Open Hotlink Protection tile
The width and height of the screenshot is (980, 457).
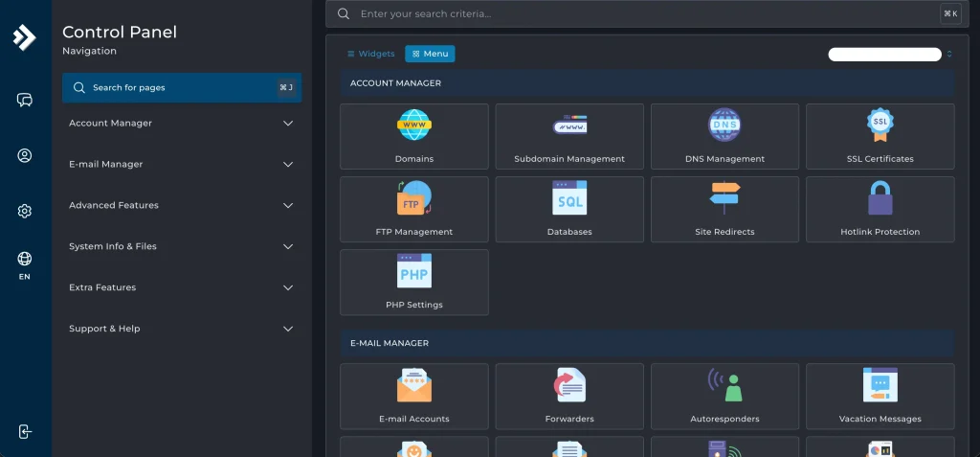point(880,209)
